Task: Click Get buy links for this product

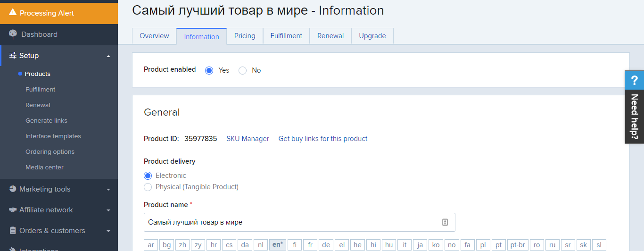Action: (x=323, y=139)
